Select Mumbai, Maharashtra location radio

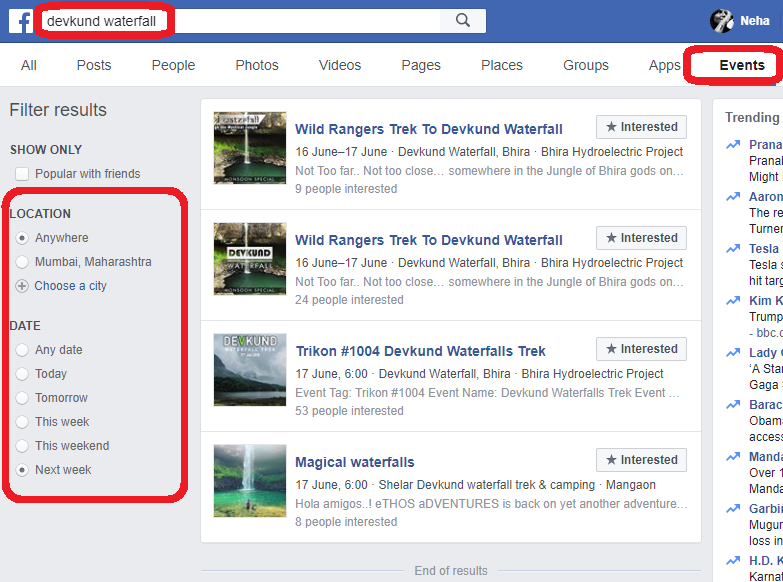pyautogui.click(x=22, y=262)
